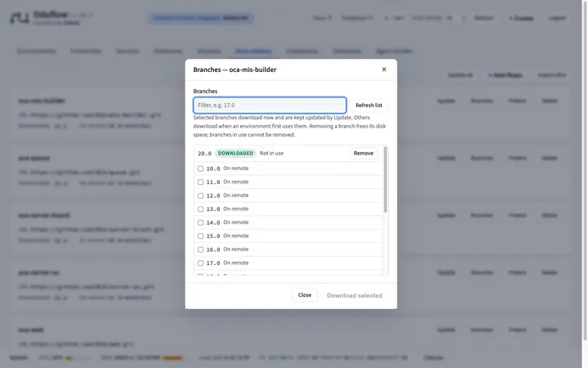This screenshot has height=368, width=588.
Task: Click "On remote" in the 15.0 row
Action: pyautogui.click(x=236, y=236)
